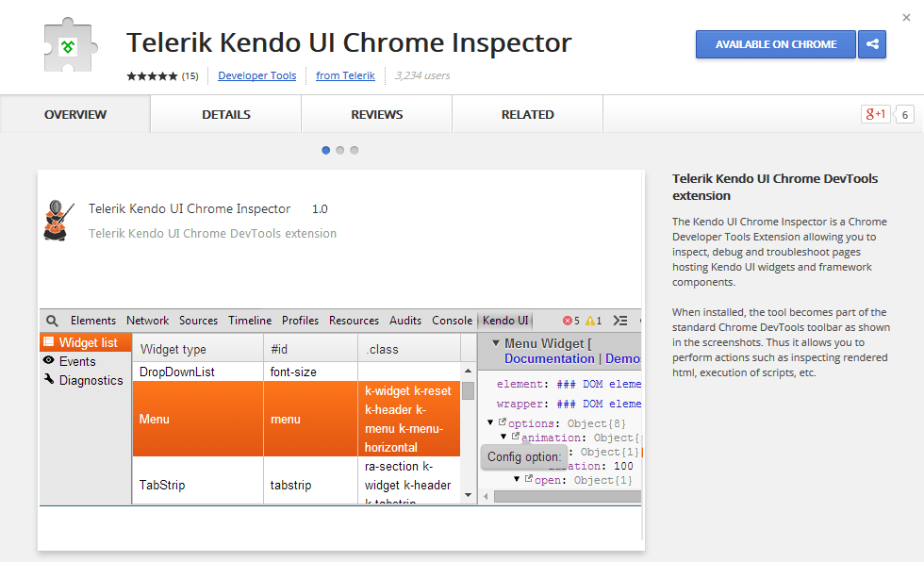This screenshot has width=924, height=562.
Task: Click the red error count icon
Action: [569, 321]
